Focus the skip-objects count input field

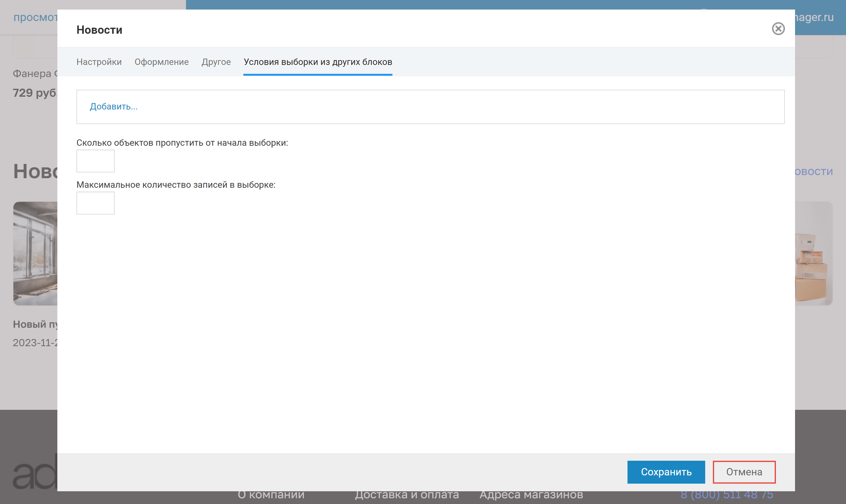pos(95,161)
